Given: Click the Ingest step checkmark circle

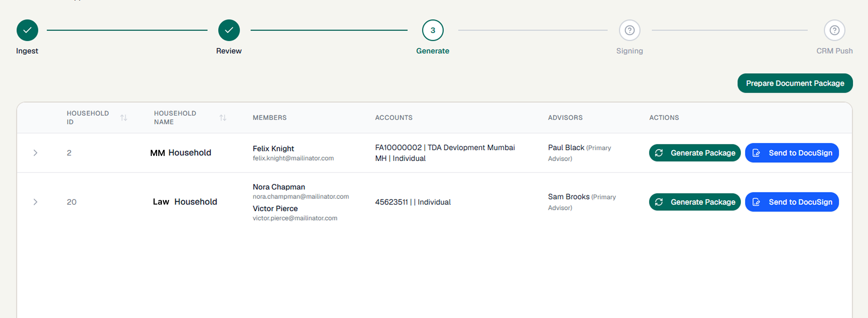Looking at the screenshot, I should click(27, 30).
